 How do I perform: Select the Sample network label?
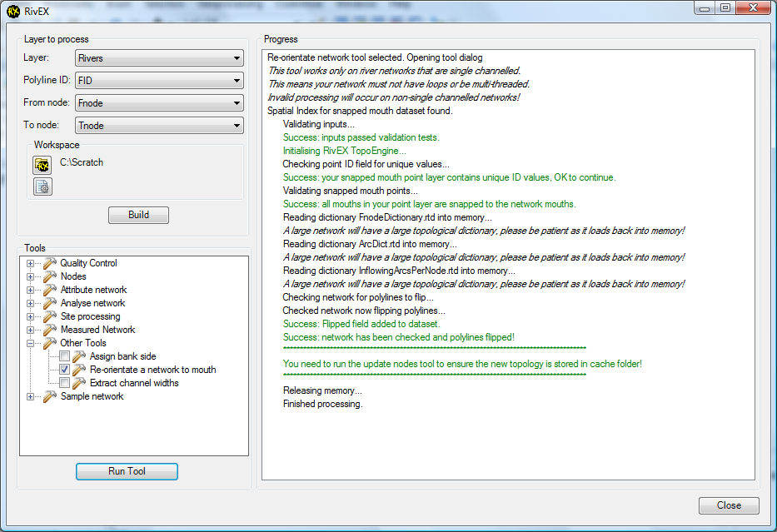(x=92, y=396)
